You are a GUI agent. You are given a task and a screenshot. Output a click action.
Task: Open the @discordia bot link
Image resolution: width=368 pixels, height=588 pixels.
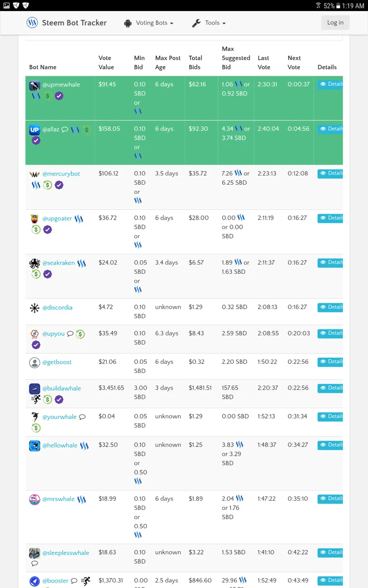[57, 307]
